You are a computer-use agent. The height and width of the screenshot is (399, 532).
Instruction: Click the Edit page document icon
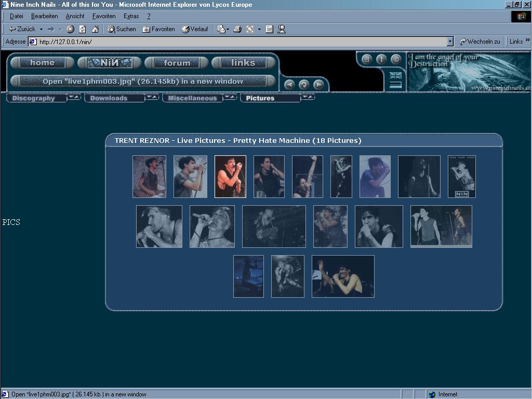270,29
